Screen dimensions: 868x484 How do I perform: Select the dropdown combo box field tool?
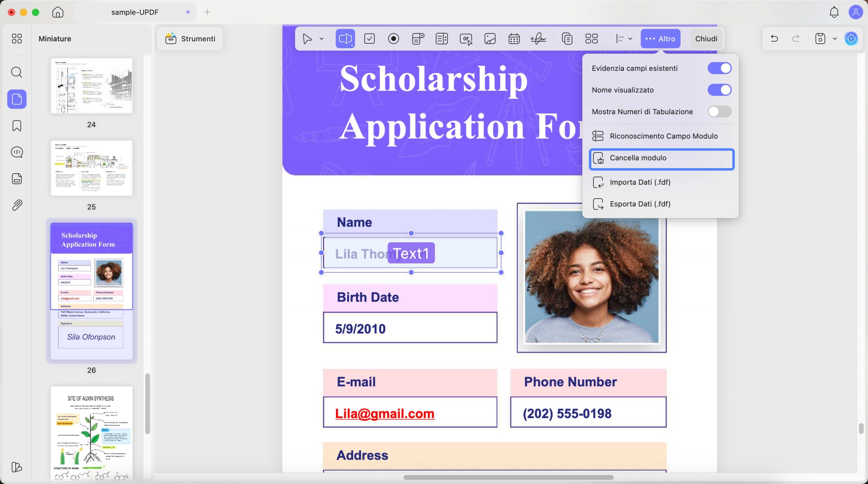(x=418, y=39)
